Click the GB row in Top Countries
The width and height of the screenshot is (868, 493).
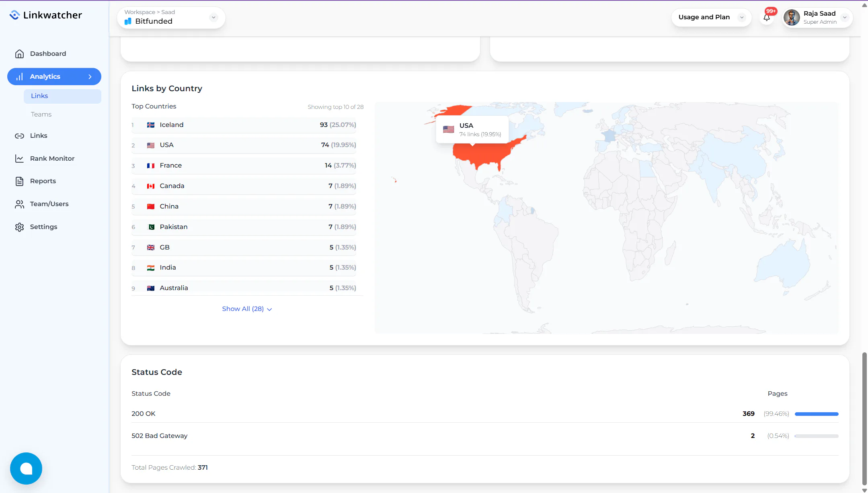(244, 248)
